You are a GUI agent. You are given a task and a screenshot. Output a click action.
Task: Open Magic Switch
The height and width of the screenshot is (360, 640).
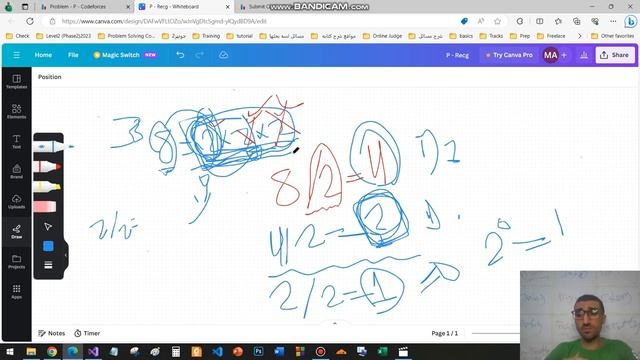coord(124,55)
